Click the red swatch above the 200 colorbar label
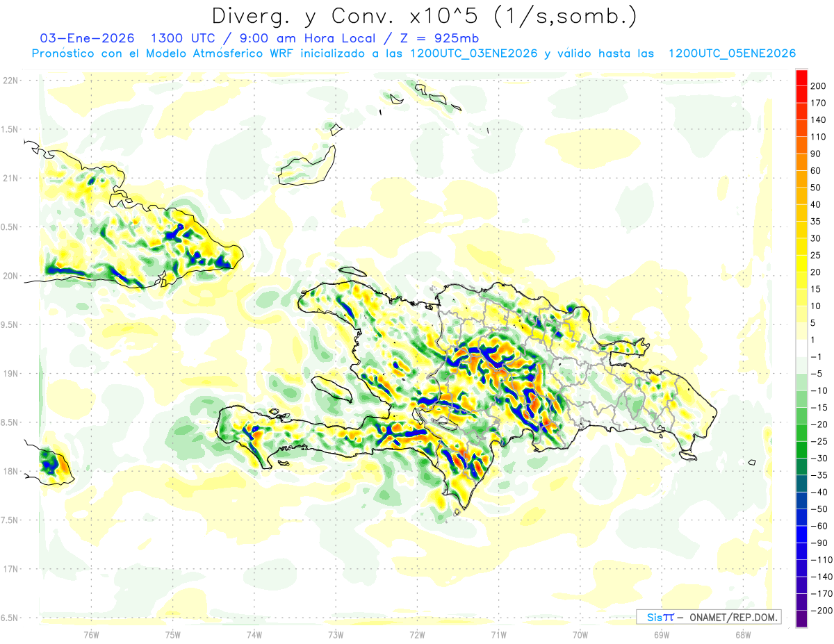Image resolution: width=834 pixels, height=644 pixels. coord(801,78)
